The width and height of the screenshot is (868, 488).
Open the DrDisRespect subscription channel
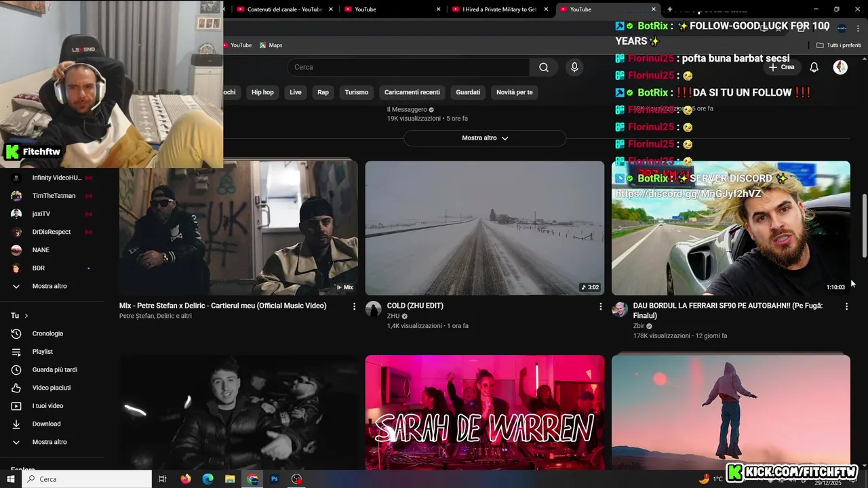52,232
